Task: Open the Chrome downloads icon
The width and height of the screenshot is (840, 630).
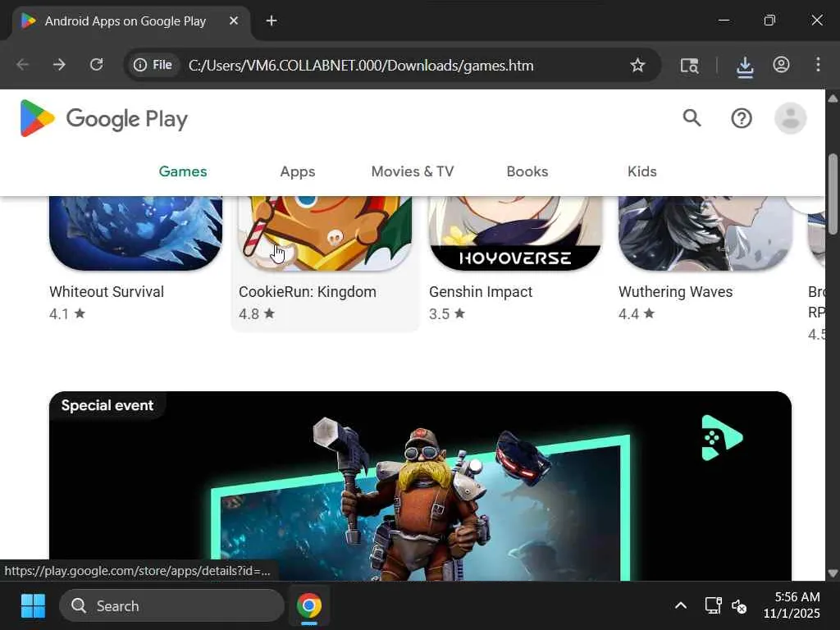Action: tap(745, 66)
